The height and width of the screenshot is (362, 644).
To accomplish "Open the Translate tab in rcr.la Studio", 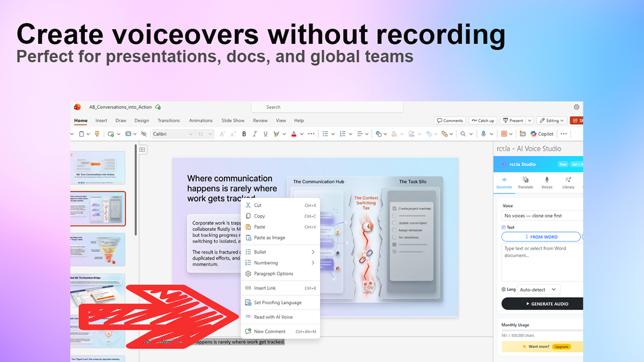I will 525,183.
